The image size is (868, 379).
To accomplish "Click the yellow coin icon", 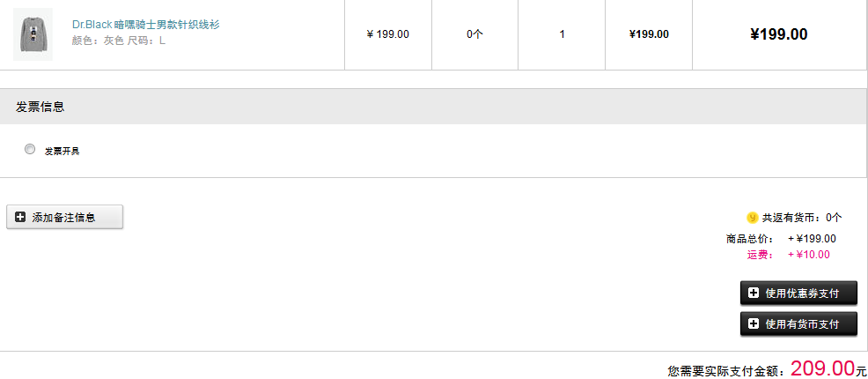I will [x=752, y=217].
